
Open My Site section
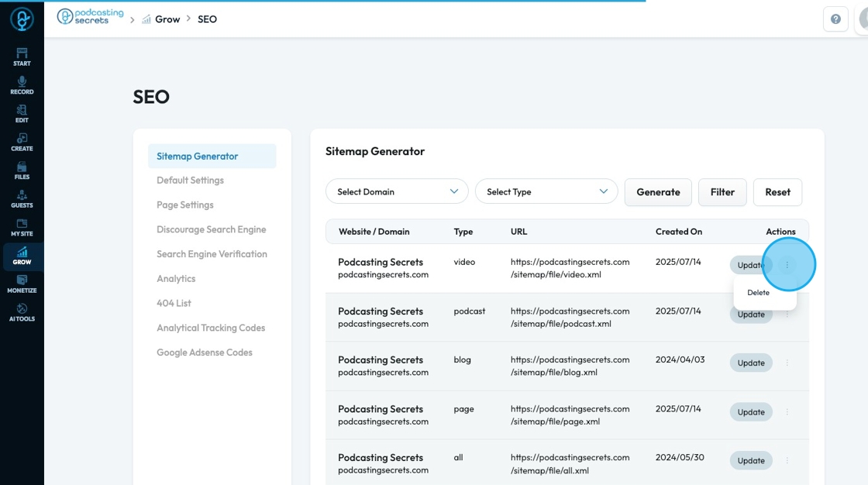22,227
